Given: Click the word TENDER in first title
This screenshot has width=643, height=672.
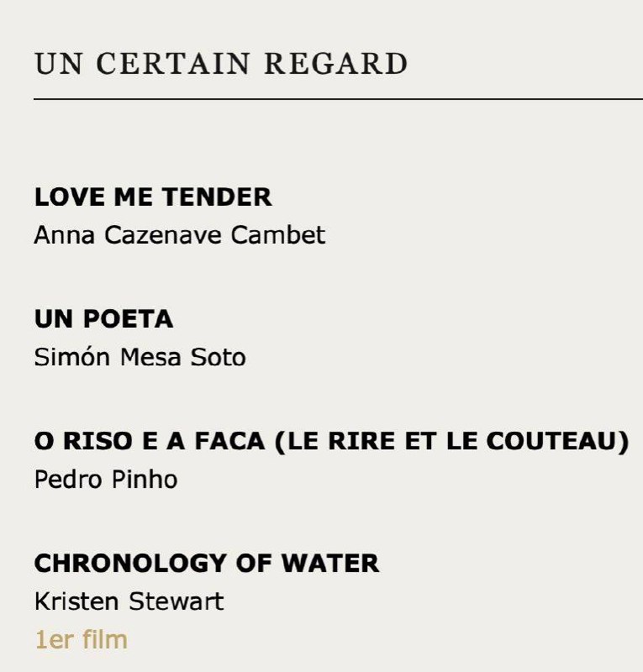Looking at the screenshot, I should coord(217,197).
